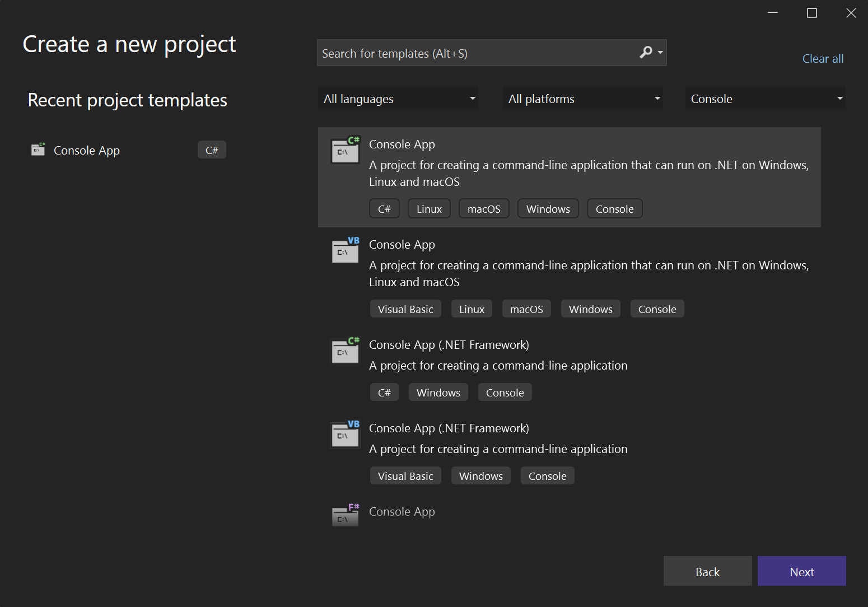Click the C# Console App template icon

(x=345, y=150)
